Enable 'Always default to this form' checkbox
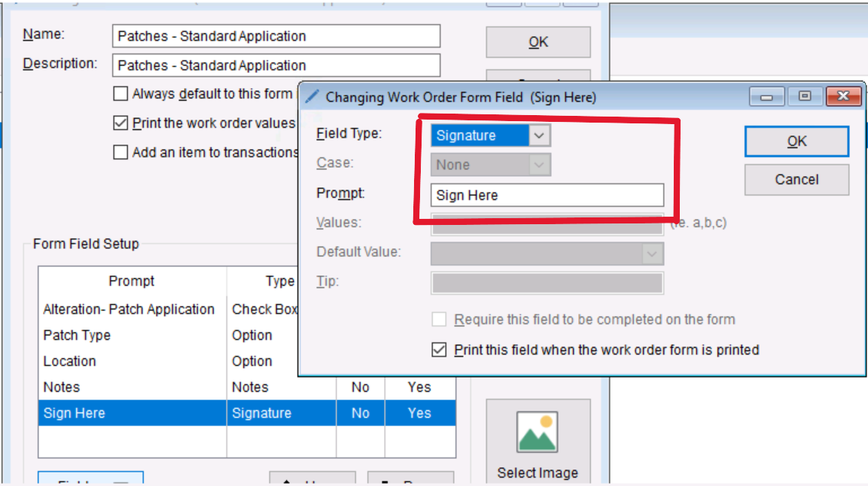 120,94
